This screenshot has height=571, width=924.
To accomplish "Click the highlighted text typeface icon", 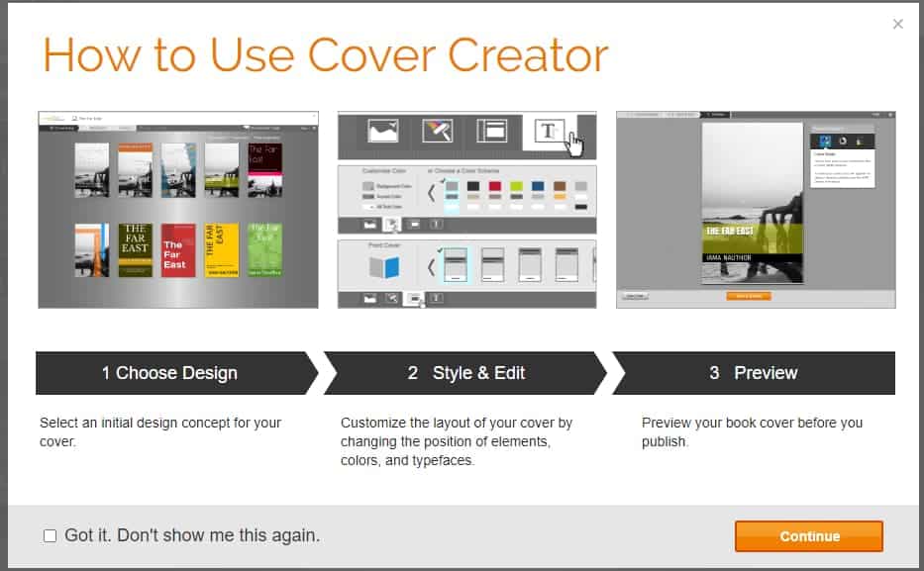I will click(549, 132).
